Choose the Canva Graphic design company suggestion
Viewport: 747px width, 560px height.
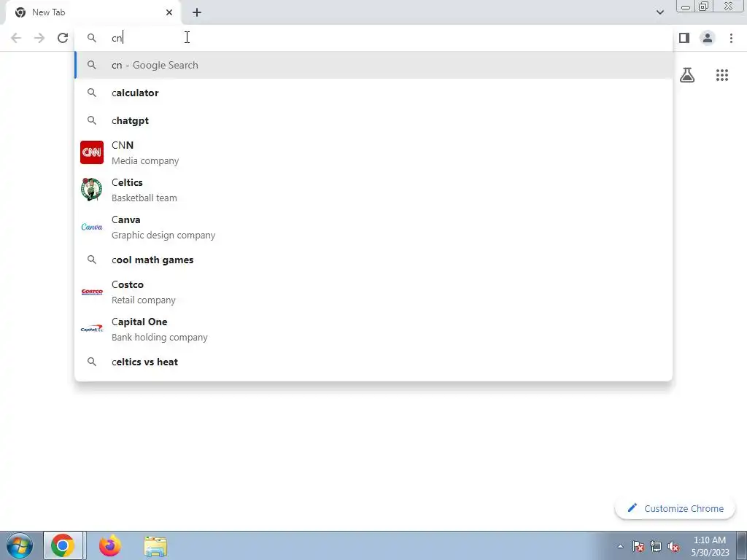(373, 227)
